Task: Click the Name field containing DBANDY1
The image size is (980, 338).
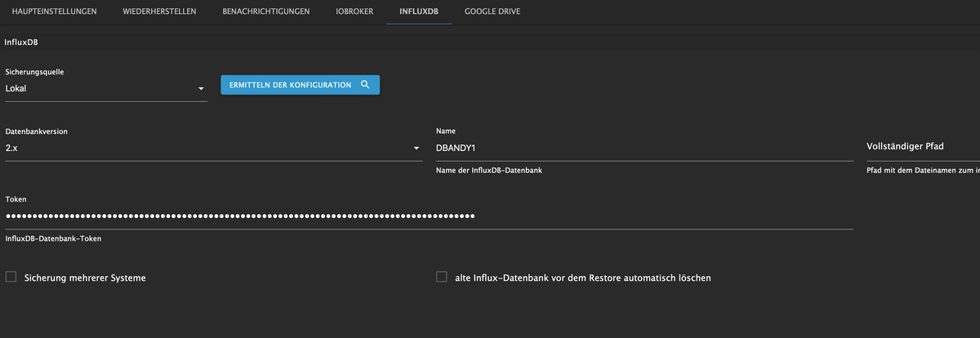Action: click(644, 148)
